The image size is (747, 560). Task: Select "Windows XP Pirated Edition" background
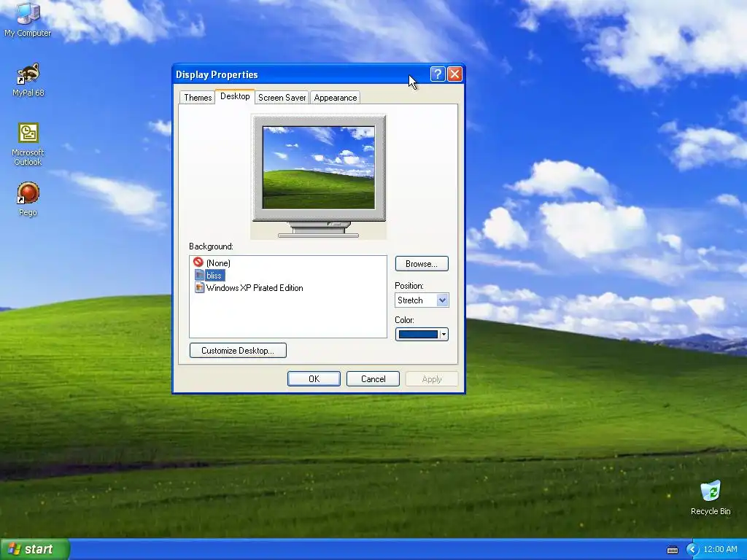click(x=255, y=287)
